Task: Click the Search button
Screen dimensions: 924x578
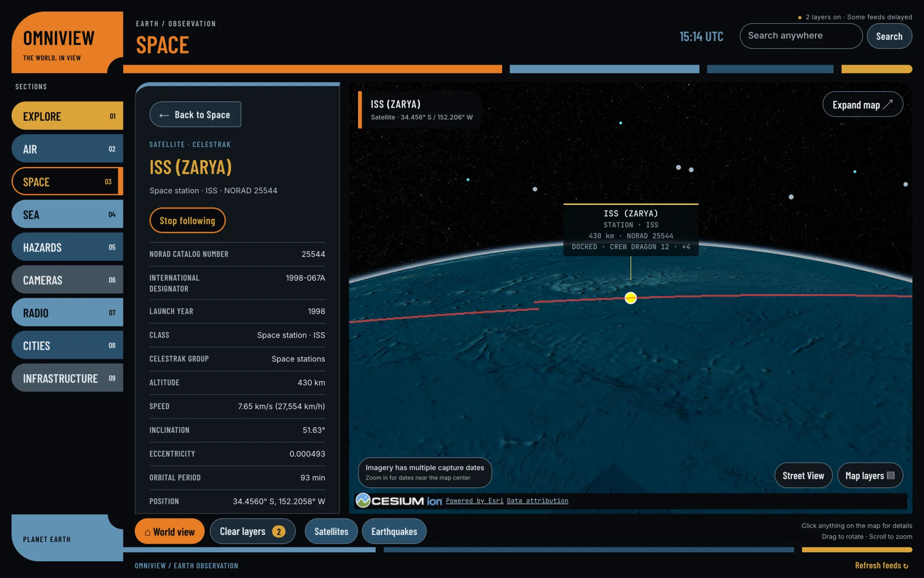Action: (x=889, y=36)
